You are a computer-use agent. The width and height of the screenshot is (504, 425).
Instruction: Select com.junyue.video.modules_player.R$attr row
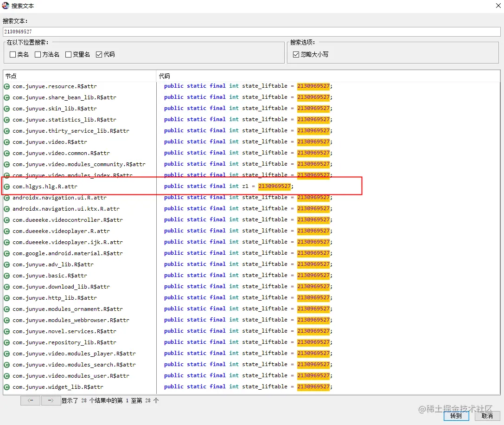pos(252,354)
